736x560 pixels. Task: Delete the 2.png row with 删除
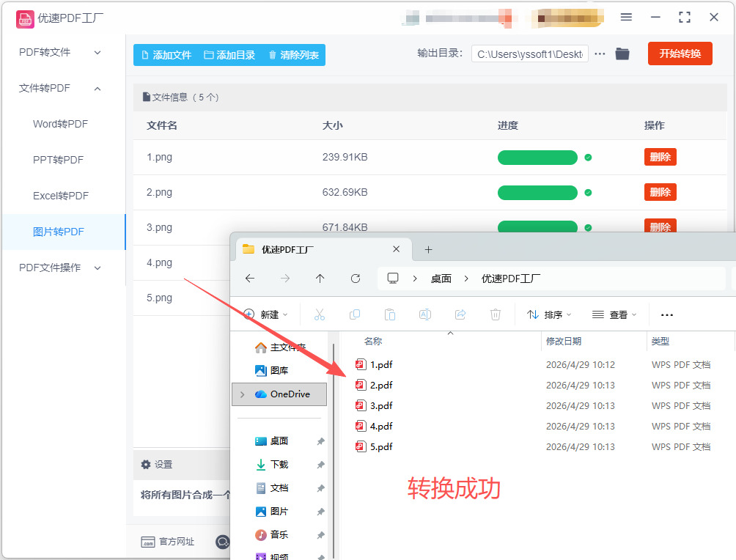click(x=660, y=192)
